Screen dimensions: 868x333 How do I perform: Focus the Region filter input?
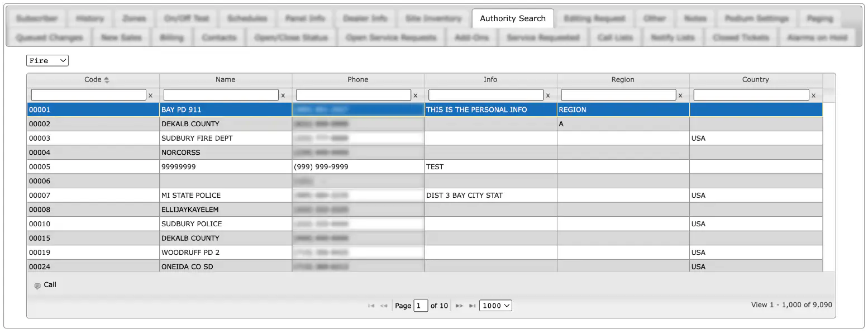[618, 95]
